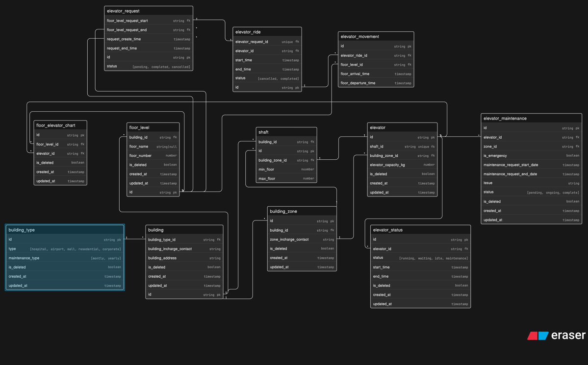
Task: Select floor_departure_time field in elevator_movement
Action: point(376,83)
